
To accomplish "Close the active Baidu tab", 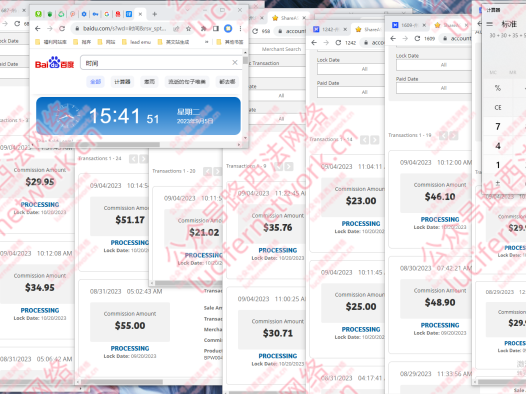I will 140,14.
